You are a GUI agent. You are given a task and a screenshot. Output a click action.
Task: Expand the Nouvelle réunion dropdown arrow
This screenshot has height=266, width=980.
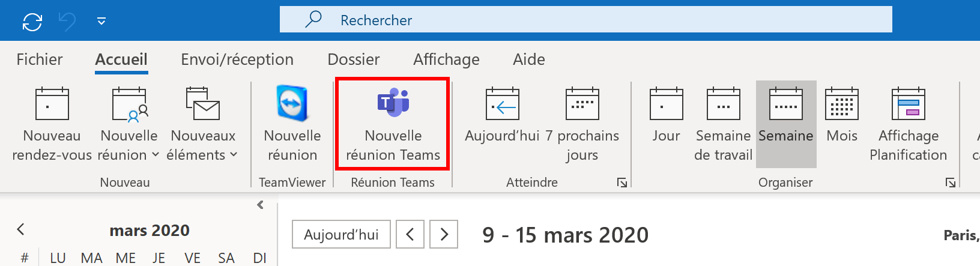click(156, 155)
